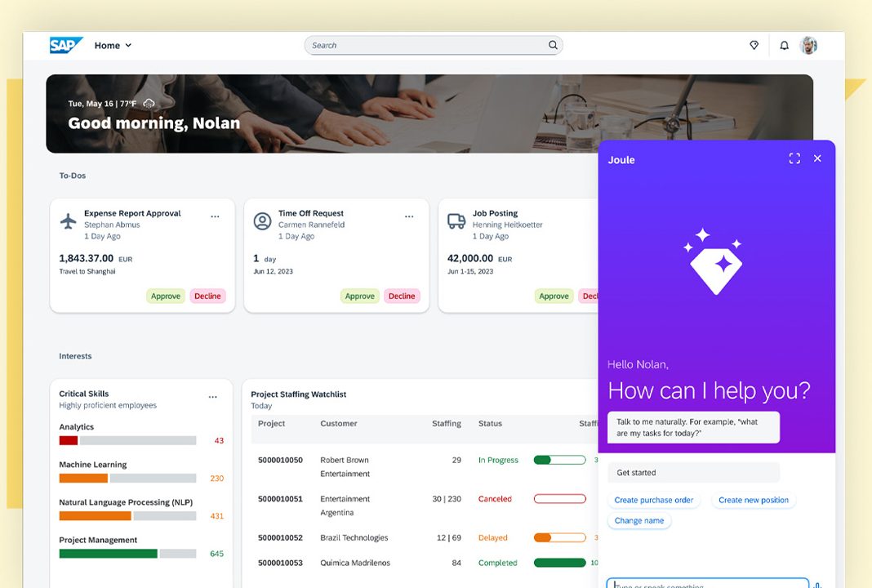Click the Machine Learning skill bar
872x588 pixels.
tap(128, 479)
